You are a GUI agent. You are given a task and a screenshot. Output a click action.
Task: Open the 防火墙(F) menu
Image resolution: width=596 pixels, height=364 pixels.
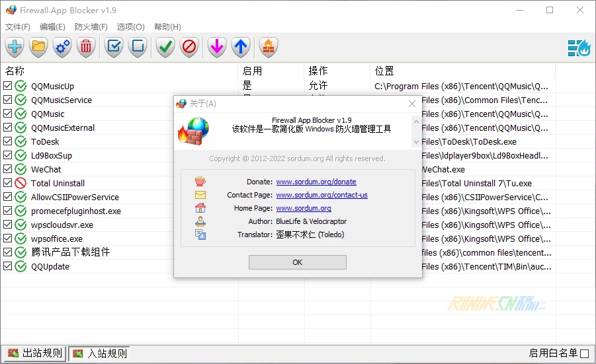pyautogui.click(x=91, y=27)
